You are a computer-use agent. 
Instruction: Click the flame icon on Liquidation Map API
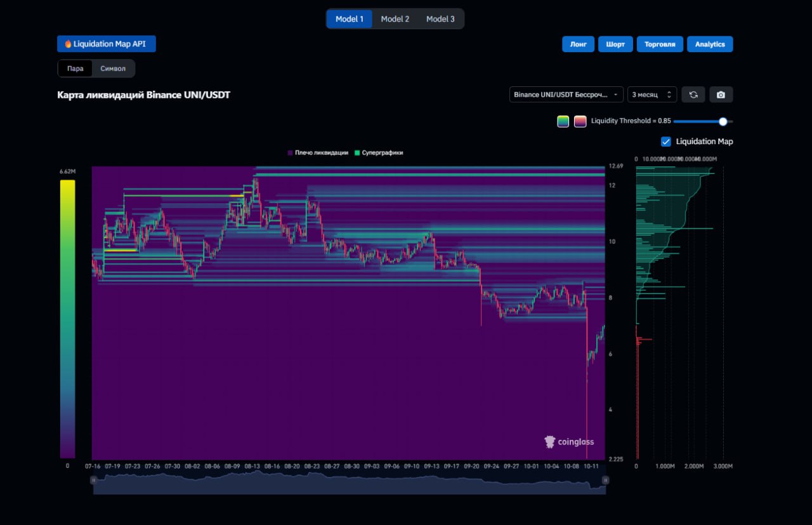tap(68, 44)
